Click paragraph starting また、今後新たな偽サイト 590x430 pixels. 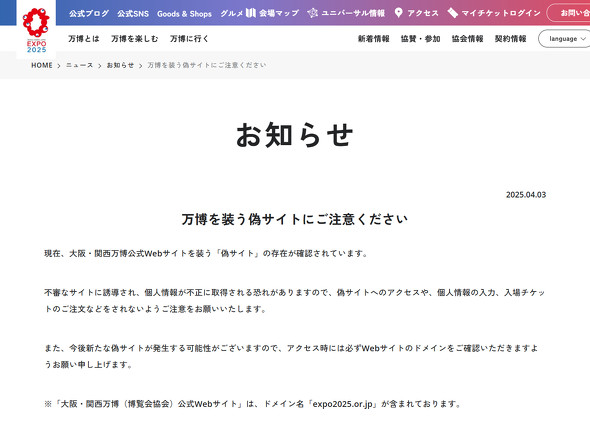pyautogui.click(x=291, y=356)
